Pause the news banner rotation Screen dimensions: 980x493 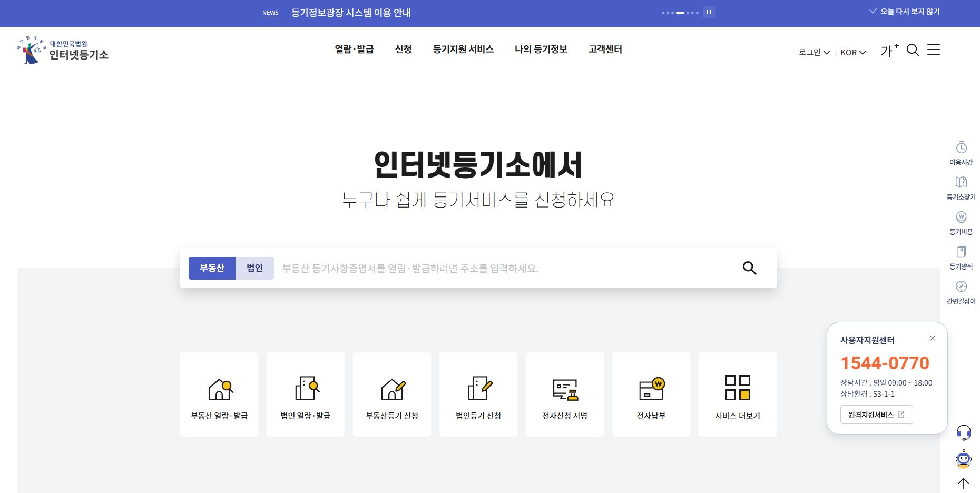[x=709, y=12]
